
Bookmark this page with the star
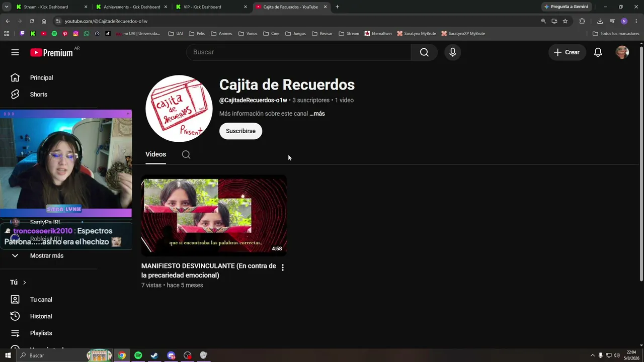click(x=565, y=21)
